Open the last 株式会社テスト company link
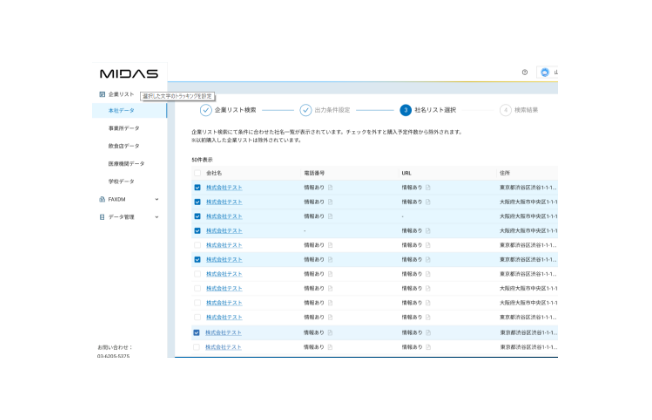The width and height of the screenshot is (652, 420). point(224,347)
